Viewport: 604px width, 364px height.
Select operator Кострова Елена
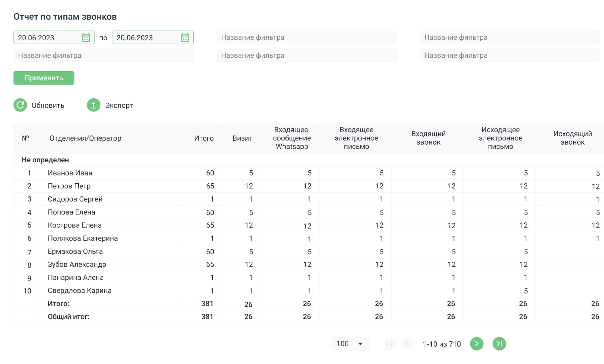[x=75, y=225]
